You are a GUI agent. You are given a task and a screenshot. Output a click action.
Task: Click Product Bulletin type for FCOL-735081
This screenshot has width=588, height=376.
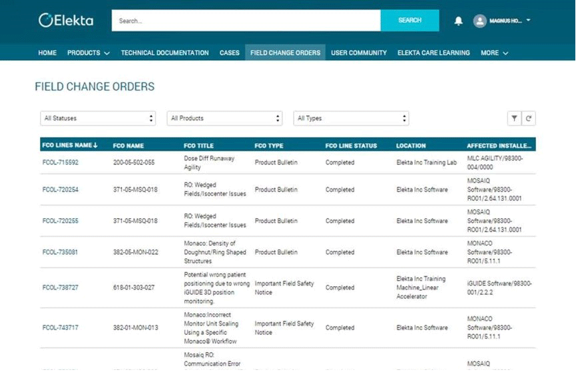(x=276, y=252)
